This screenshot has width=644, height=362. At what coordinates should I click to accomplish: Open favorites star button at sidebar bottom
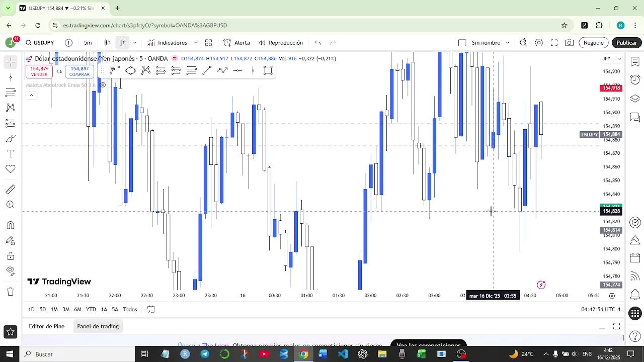click(10, 332)
